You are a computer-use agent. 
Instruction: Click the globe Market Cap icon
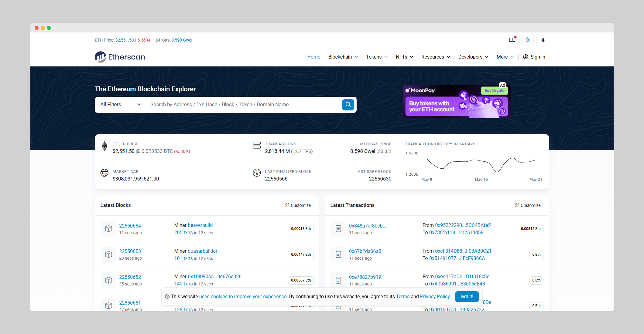(104, 173)
